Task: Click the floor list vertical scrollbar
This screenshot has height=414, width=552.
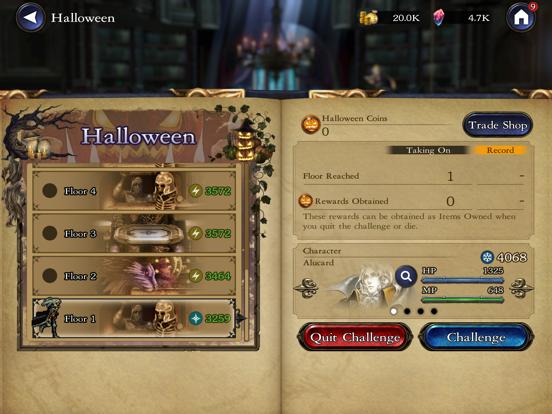Action: pyautogui.click(x=246, y=253)
